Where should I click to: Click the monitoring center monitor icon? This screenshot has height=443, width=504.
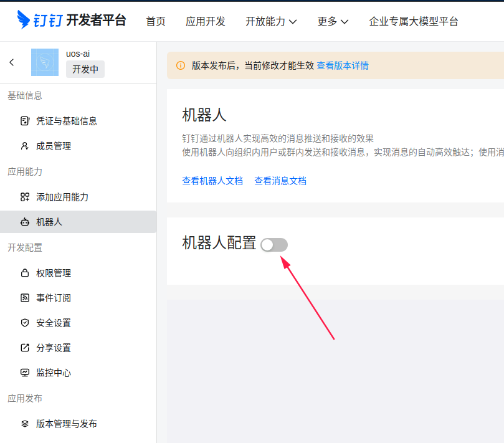pos(25,373)
